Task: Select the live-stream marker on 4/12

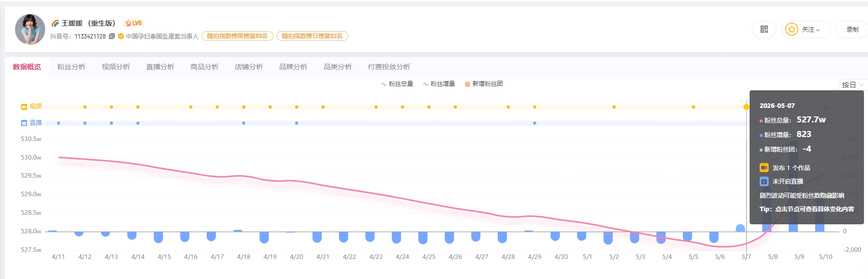Action: tap(85, 123)
